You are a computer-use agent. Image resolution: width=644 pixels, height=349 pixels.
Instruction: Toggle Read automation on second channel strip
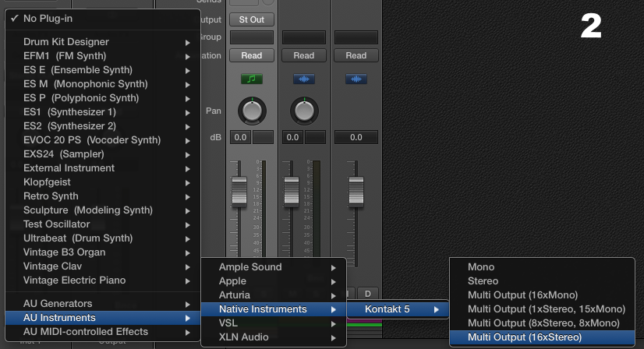(x=303, y=55)
